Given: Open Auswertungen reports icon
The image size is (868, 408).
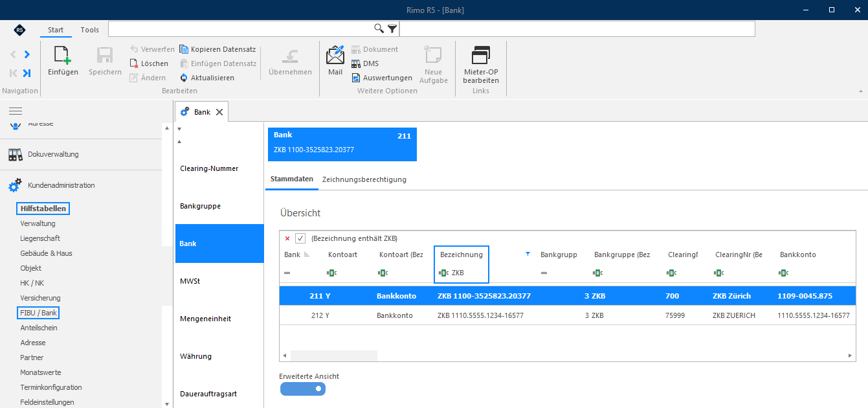Looking at the screenshot, I should coord(356,78).
